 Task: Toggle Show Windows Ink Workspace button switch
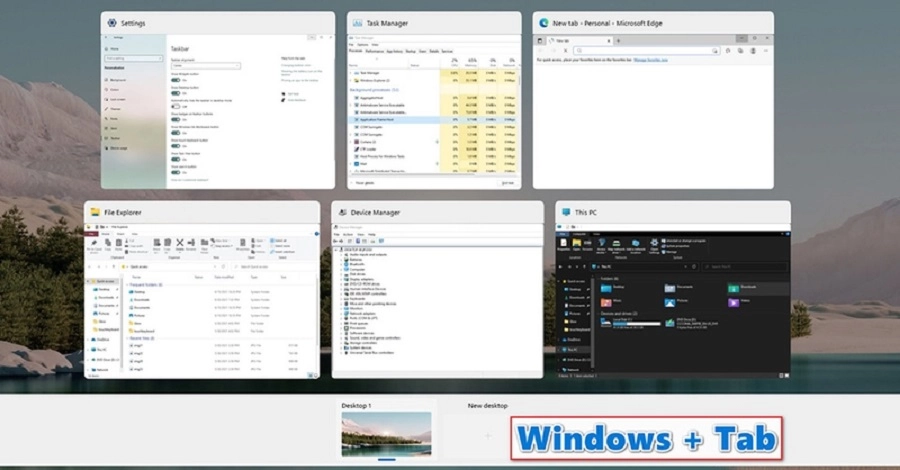(176, 133)
